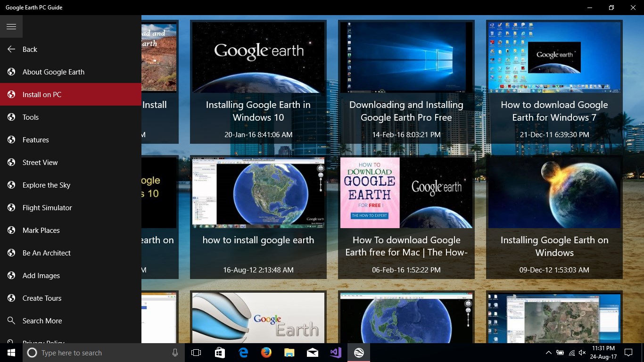Launch Windows Store from the taskbar
This screenshot has width=644, height=362.
[220, 353]
